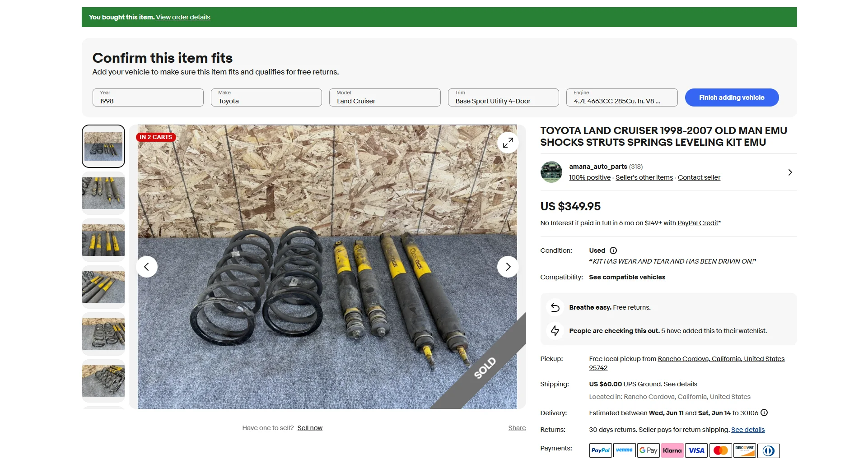
Task: Click returns See details link
Action: coord(748,430)
